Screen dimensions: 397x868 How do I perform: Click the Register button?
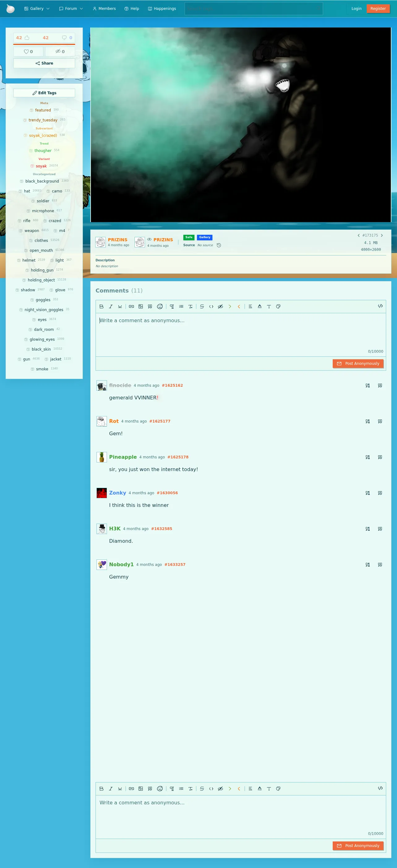pyautogui.click(x=378, y=9)
